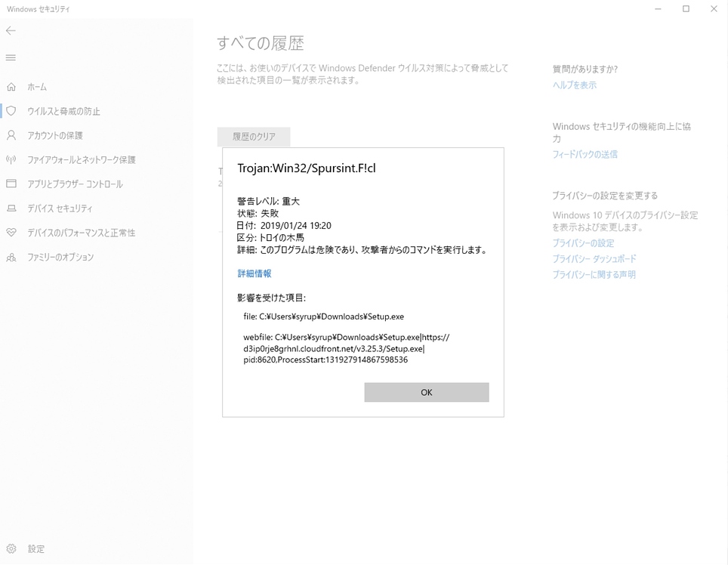This screenshot has height=565, width=728.
Task: Click the 履歴のクリア button
Action: (x=254, y=137)
